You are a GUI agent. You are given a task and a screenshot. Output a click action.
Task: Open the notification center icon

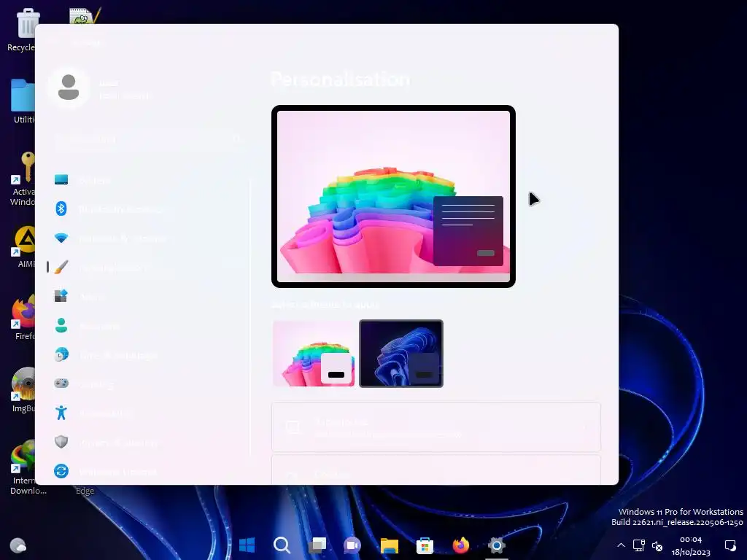point(729,545)
